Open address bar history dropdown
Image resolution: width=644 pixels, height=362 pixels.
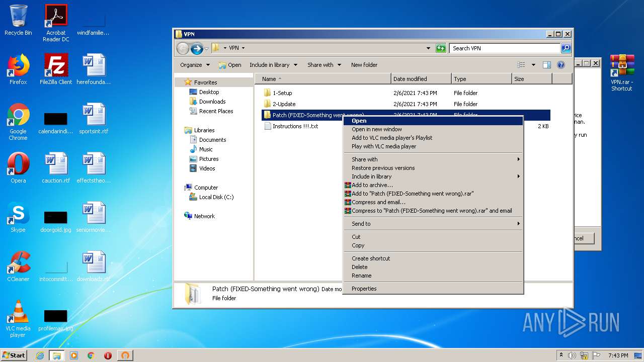tap(428, 48)
